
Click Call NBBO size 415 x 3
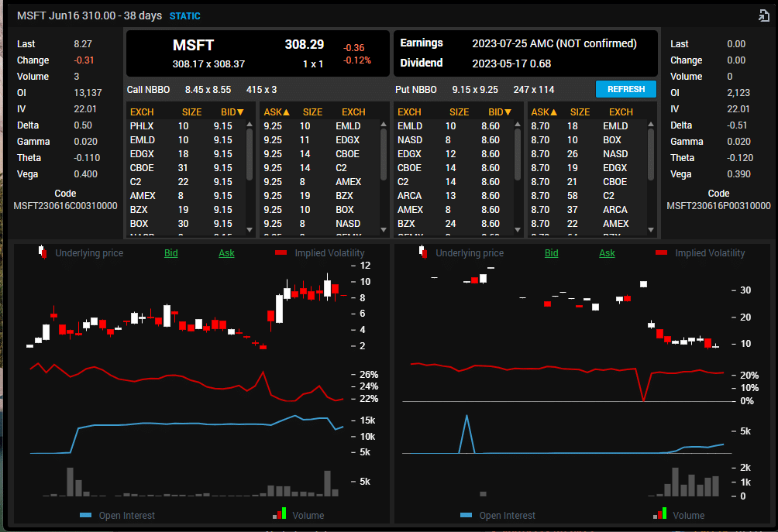tap(261, 90)
